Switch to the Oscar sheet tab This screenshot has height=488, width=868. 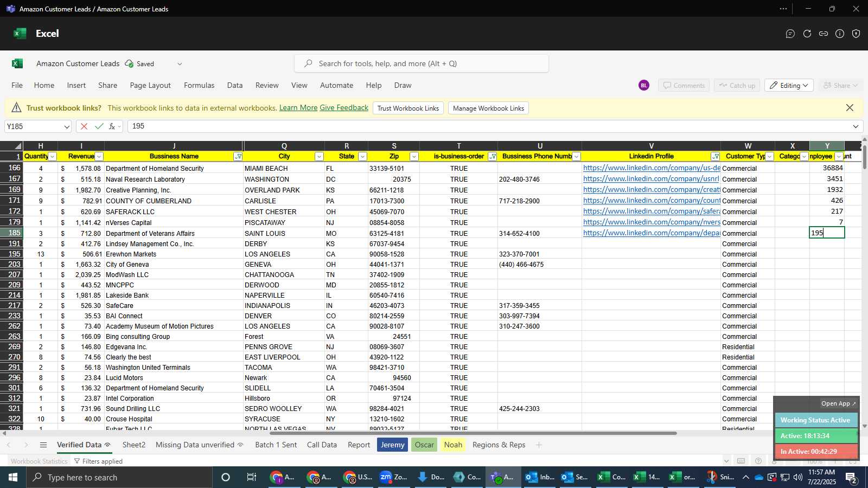pos(424,445)
